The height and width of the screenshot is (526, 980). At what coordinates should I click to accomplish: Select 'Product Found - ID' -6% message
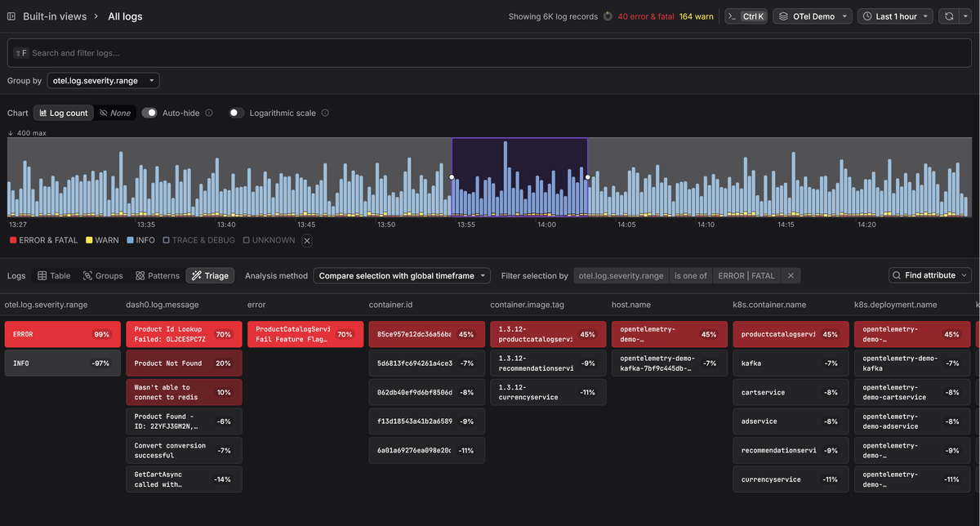coord(184,421)
